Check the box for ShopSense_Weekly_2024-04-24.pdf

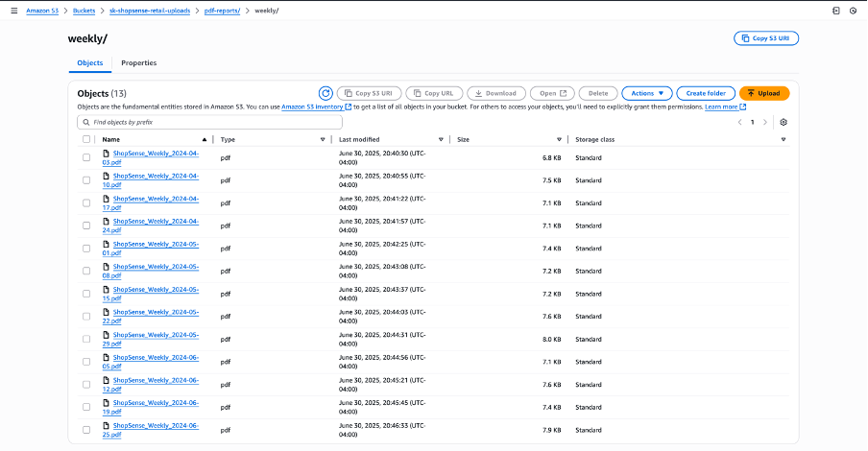[x=86, y=225]
